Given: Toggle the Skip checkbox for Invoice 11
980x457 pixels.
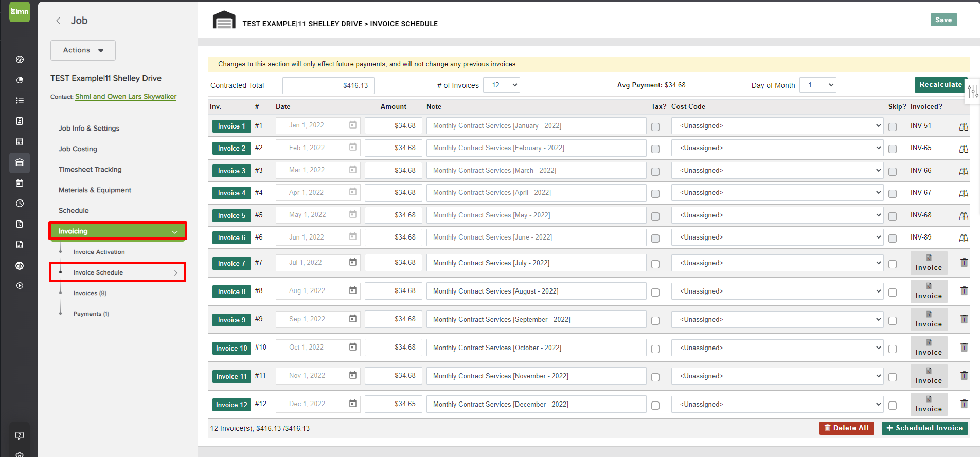Looking at the screenshot, I should (893, 377).
